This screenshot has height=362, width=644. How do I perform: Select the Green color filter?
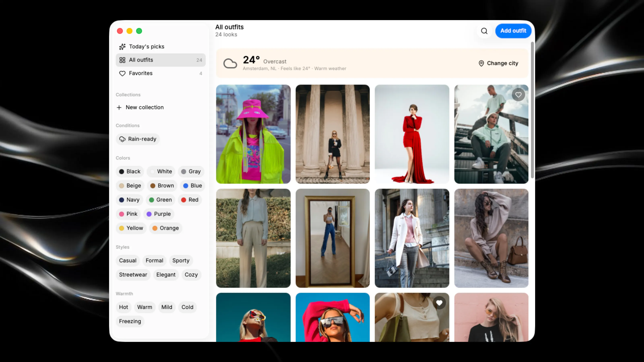click(161, 200)
